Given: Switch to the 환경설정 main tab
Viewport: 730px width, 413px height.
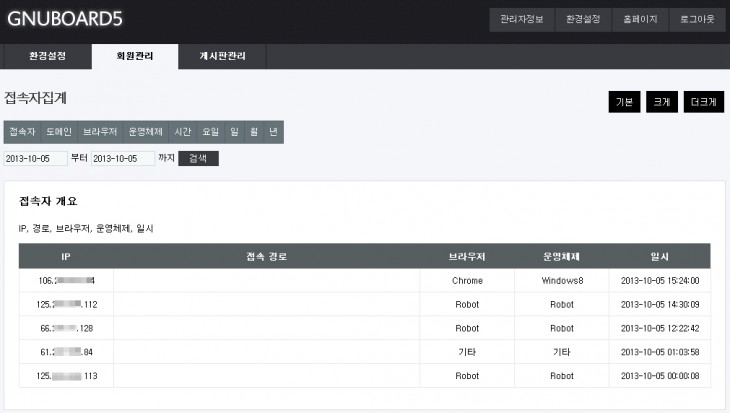Looking at the screenshot, I should pos(47,57).
